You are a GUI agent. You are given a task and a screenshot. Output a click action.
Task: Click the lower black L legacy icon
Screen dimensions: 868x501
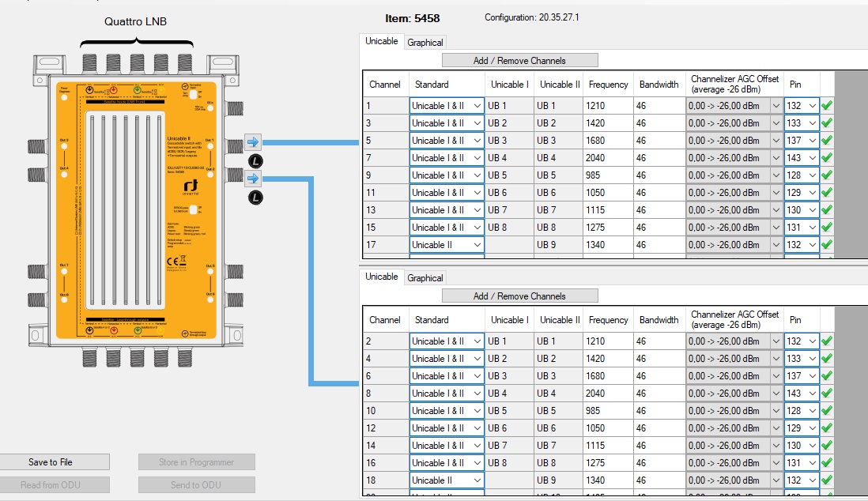(255, 197)
